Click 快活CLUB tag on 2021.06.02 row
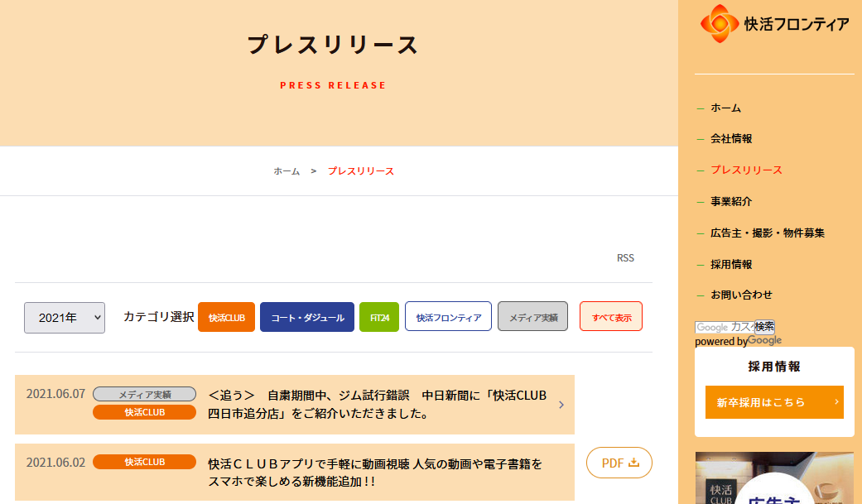The height and width of the screenshot is (504, 862). [x=145, y=462]
